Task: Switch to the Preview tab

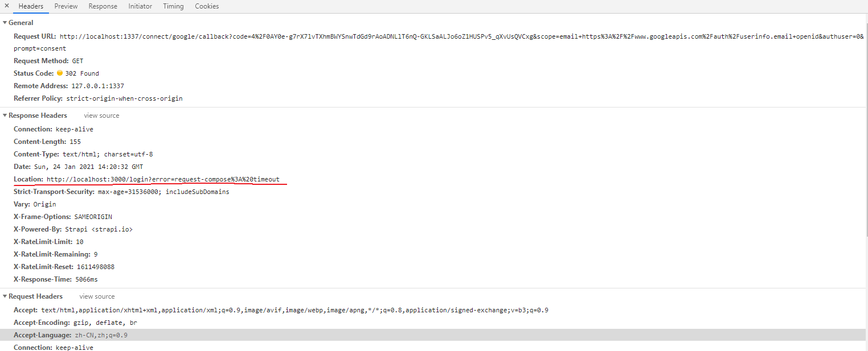Action: (x=65, y=6)
